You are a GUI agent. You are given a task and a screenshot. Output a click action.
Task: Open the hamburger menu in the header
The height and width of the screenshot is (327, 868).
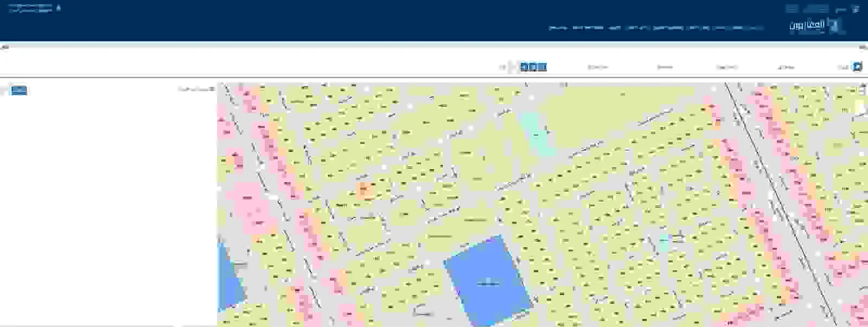pos(857,9)
